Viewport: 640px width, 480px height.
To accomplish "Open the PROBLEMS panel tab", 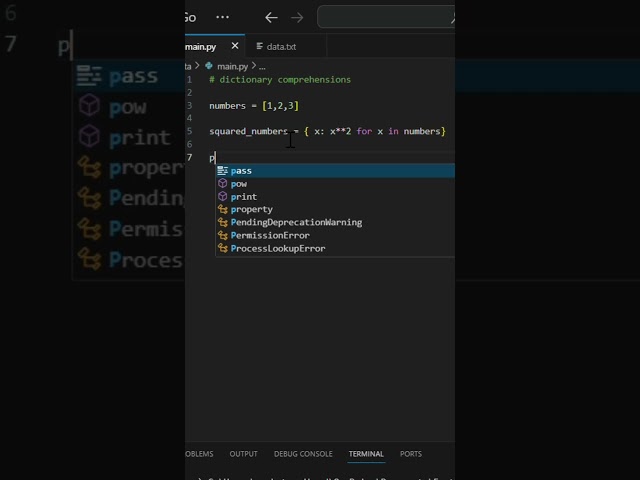I will pyautogui.click(x=199, y=454).
